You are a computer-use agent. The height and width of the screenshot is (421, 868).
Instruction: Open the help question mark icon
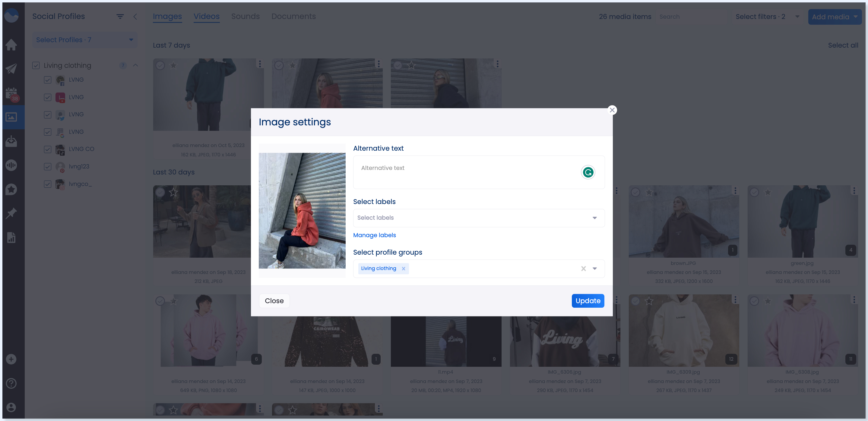(11, 383)
